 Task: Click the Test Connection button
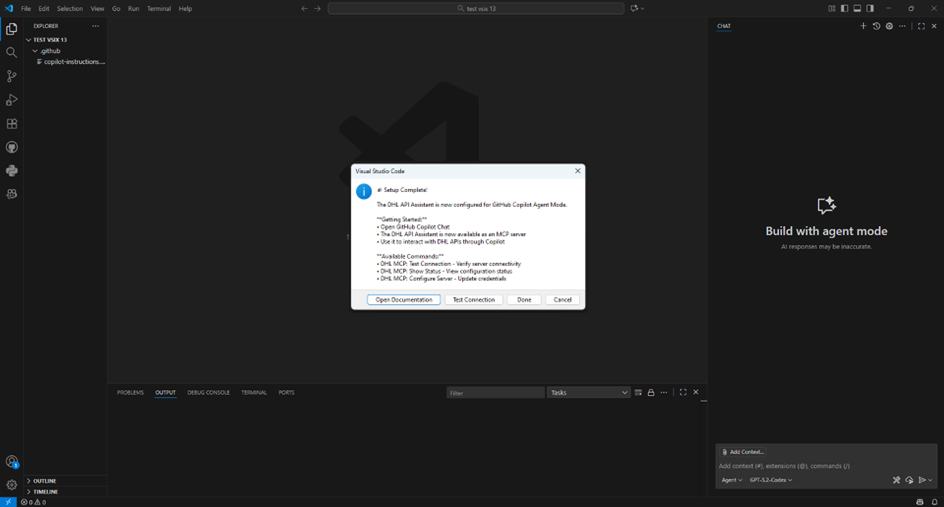pos(473,300)
